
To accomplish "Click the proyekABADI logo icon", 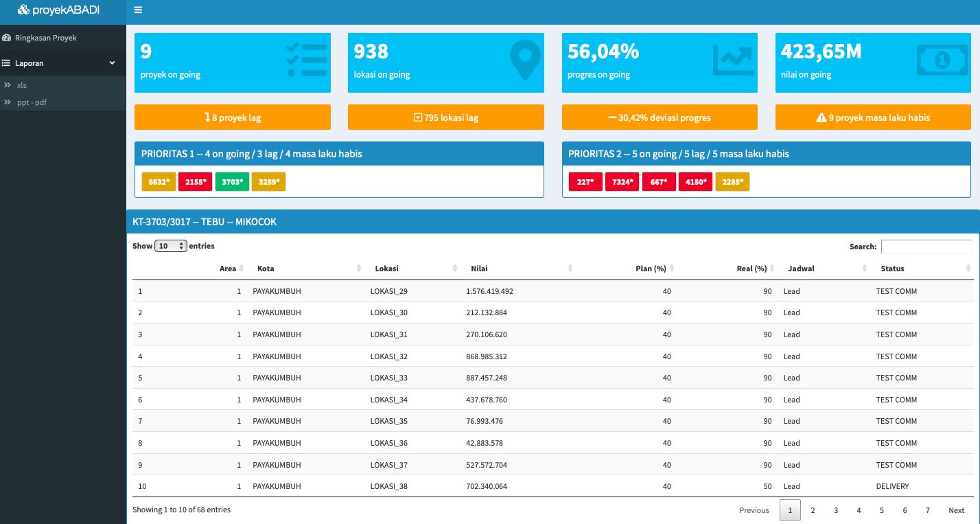I will pyautogui.click(x=23, y=10).
